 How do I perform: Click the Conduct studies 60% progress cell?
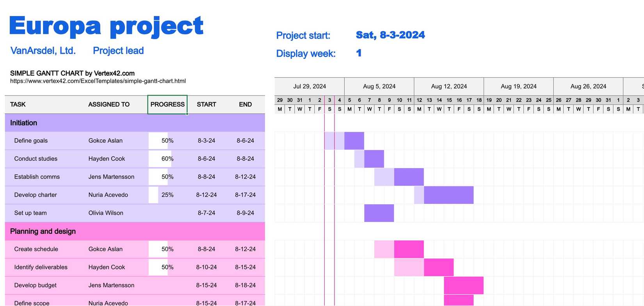tap(167, 159)
